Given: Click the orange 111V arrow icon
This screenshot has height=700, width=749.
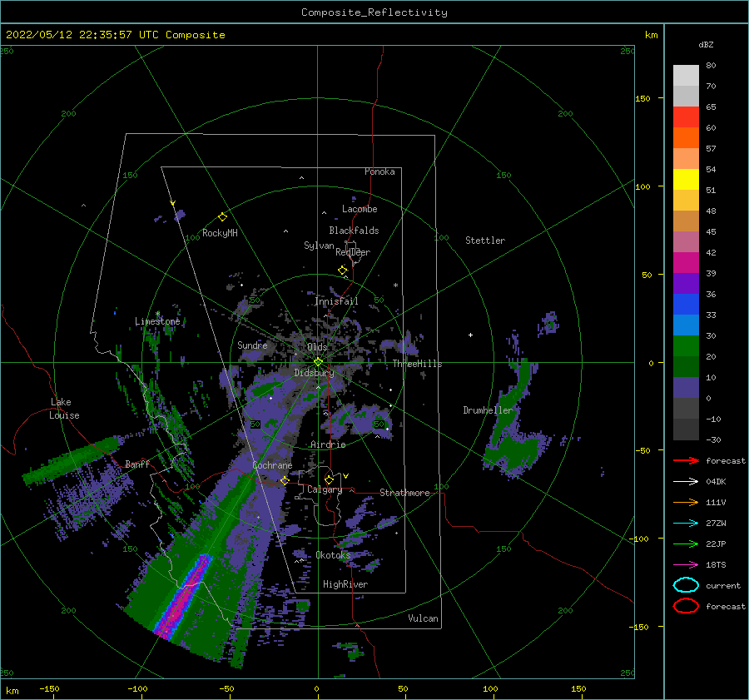Looking at the screenshot, I should point(686,502).
